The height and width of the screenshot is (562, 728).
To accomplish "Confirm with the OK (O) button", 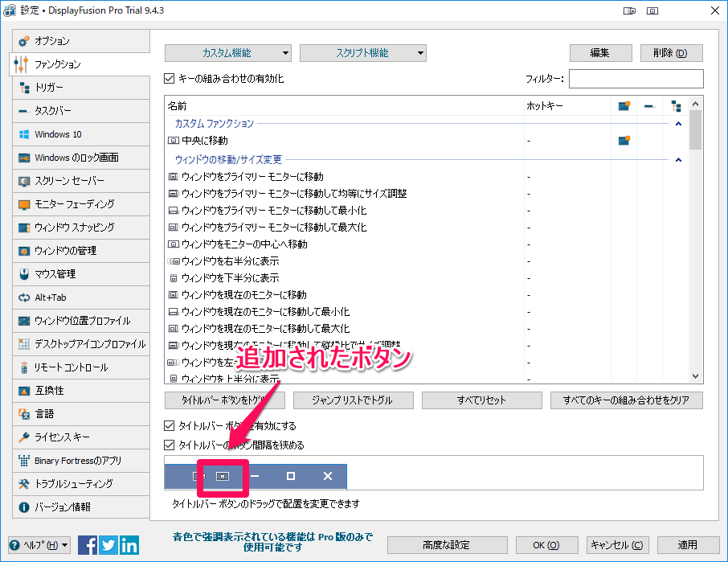I will [x=547, y=545].
